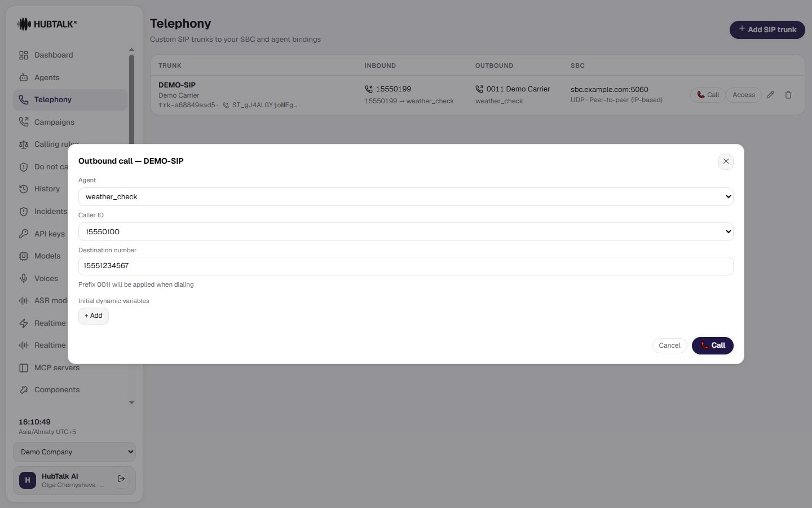Viewport: 812px width, 508px height.
Task: Click the trk-a68849ead5 trunk ID
Action: [x=187, y=105]
